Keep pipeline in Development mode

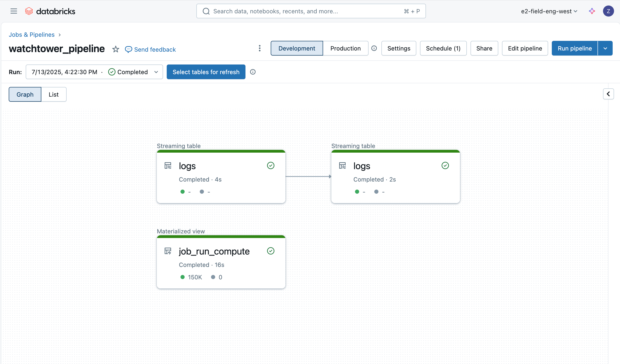(x=296, y=48)
